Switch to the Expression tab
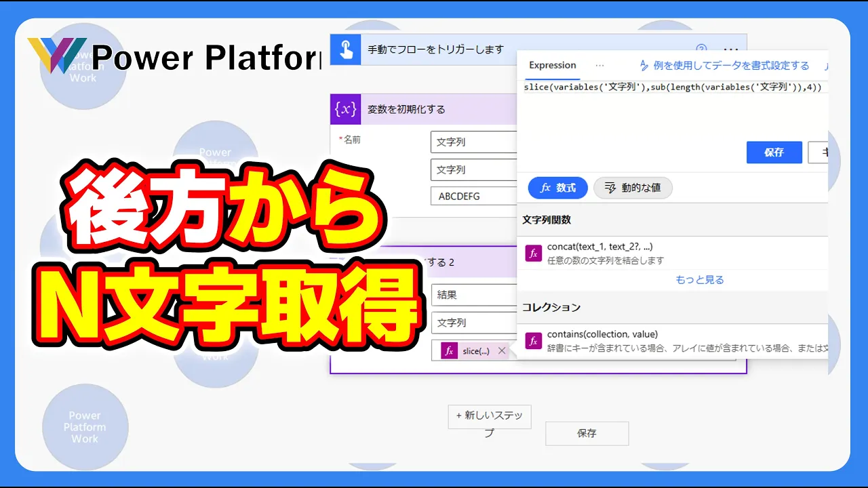The image size is (868, 488). coord(553,65)
